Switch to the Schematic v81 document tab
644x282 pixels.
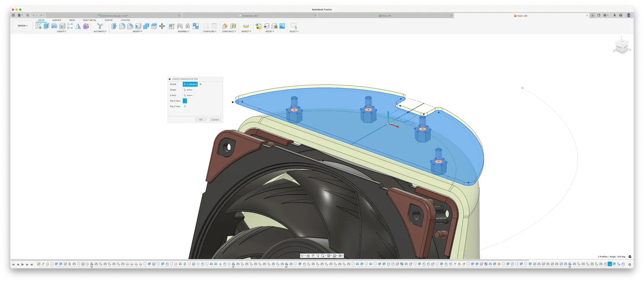[x=250, y=16]
